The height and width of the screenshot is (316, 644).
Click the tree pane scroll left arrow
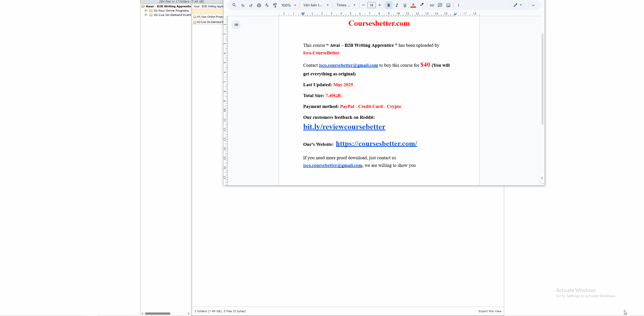pyautogui.click(x=142, y=313)
